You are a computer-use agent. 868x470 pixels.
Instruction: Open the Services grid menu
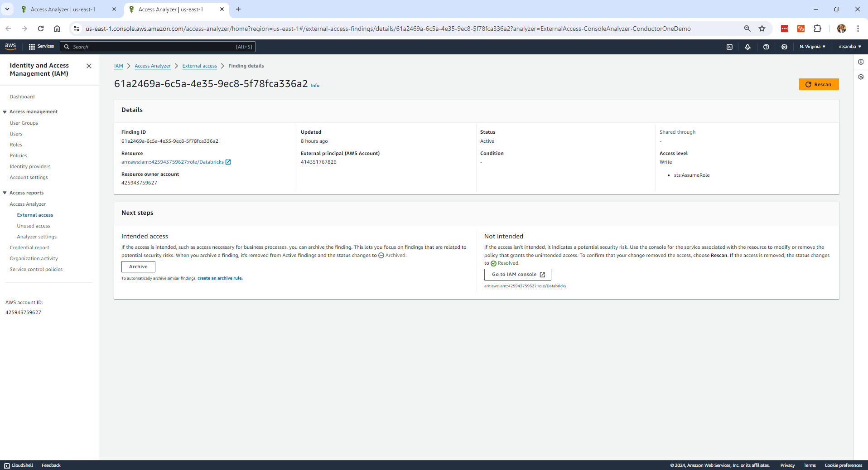click(41, 46)
